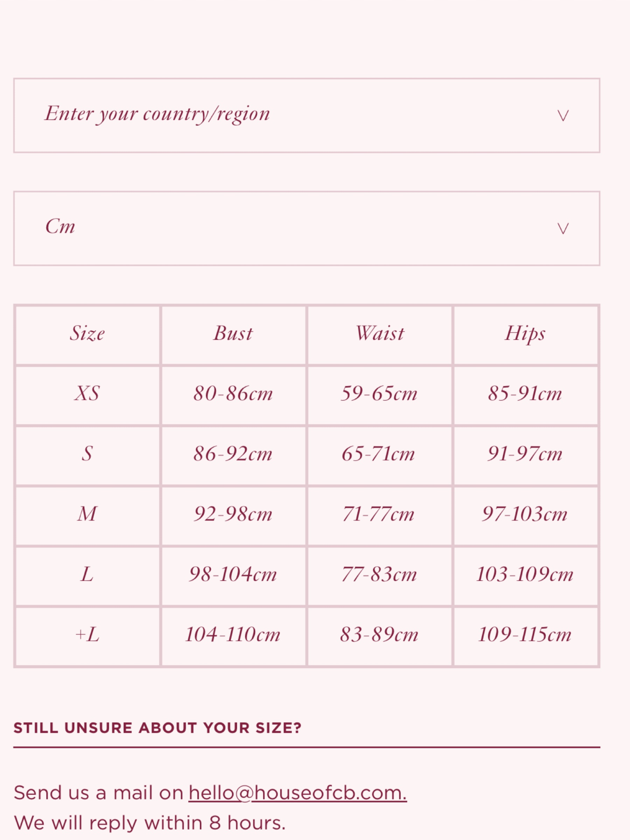Click the M size row label

click(87, 514)
